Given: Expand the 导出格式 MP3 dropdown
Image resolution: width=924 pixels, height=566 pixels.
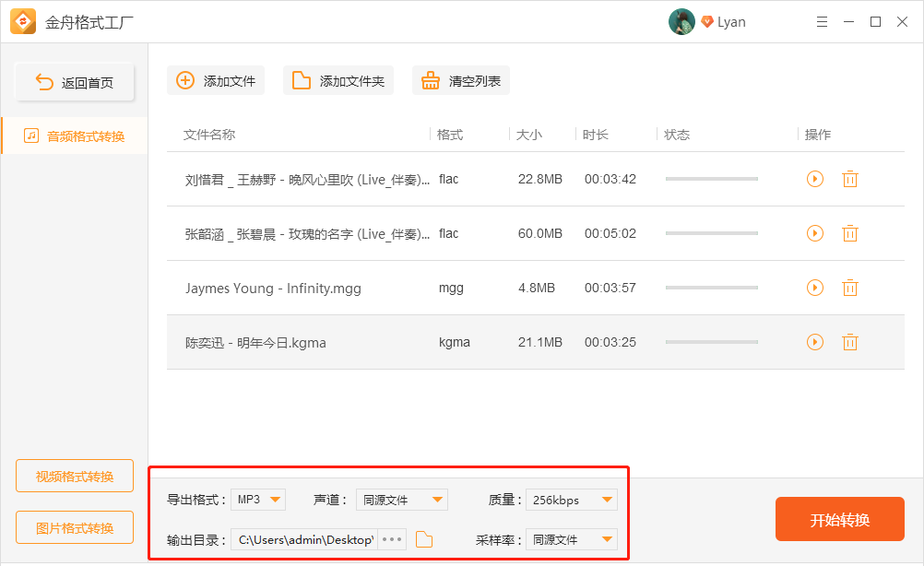Looking at the screenshot, I should [x=258, y=500].
